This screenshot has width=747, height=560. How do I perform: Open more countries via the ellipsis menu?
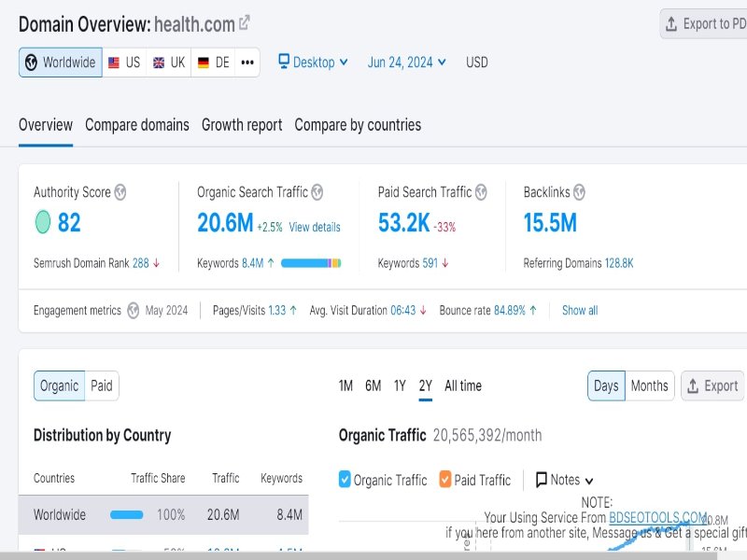(x=246, y=62)
